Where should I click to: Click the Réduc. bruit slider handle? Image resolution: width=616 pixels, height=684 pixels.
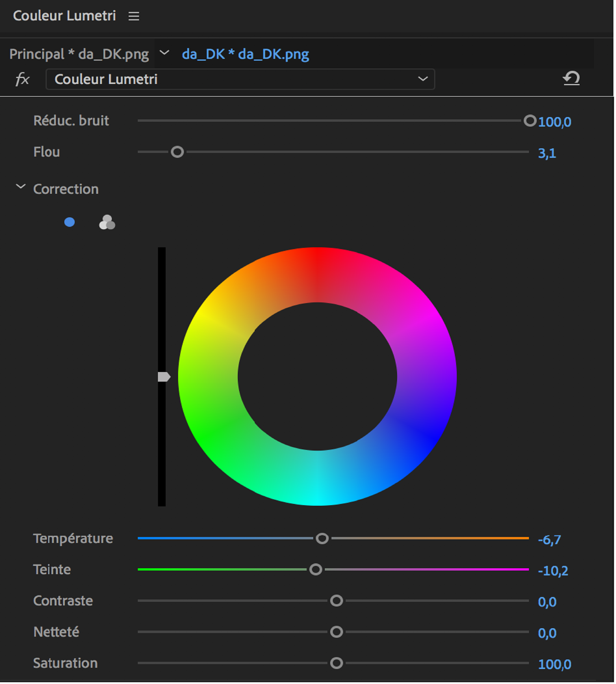coord(530,120)
